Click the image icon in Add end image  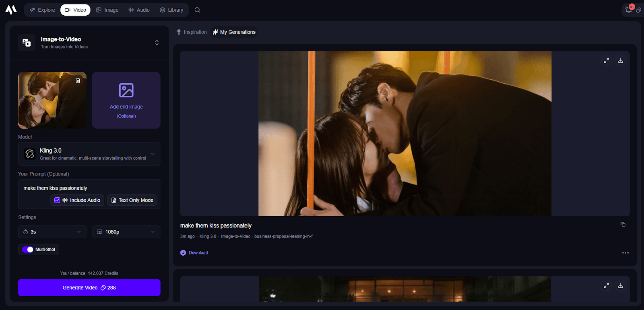(x=126, y=90)
